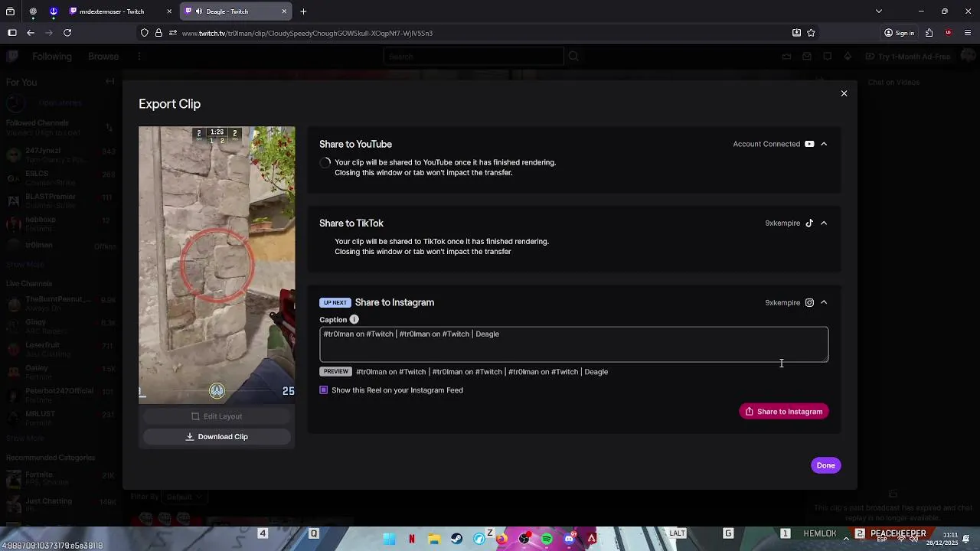Click the YouTube account connected icon

pyautogui.click(x=809, y=144)
